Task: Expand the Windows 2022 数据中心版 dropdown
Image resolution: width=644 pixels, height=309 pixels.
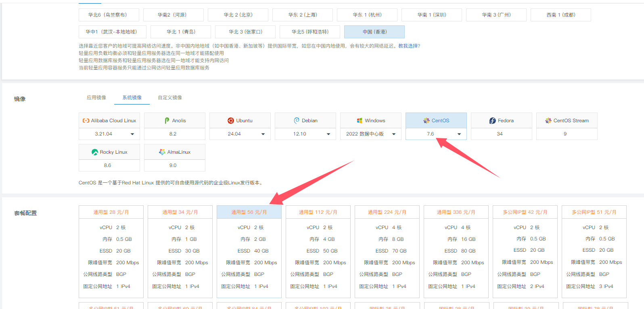Action: [371, 134]
